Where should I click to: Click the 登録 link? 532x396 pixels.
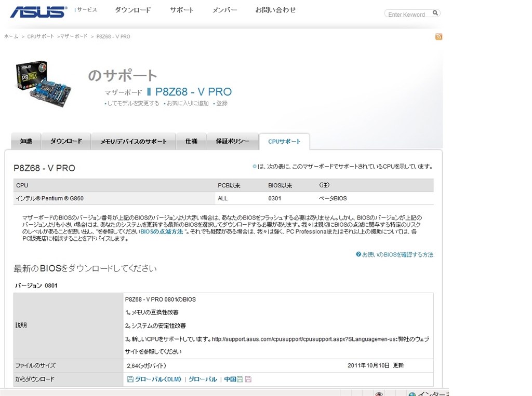pyautogui.click(x=222, y=103)
